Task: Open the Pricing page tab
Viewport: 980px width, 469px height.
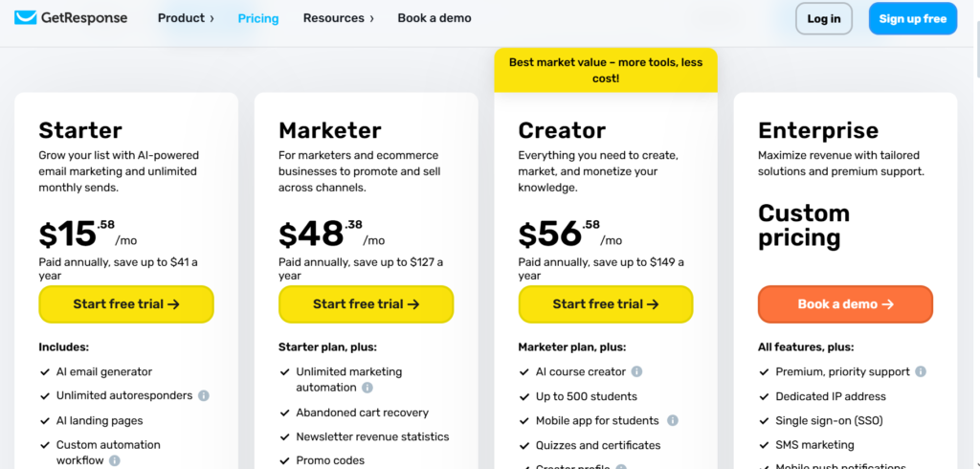Action: point(258,18)
